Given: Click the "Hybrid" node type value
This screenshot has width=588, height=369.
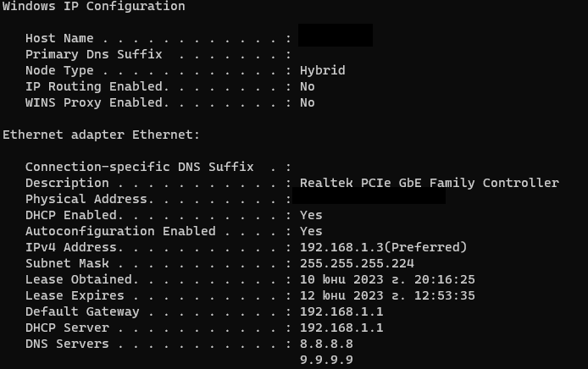Looking at the screenshot, I should [x=322, y=71].
